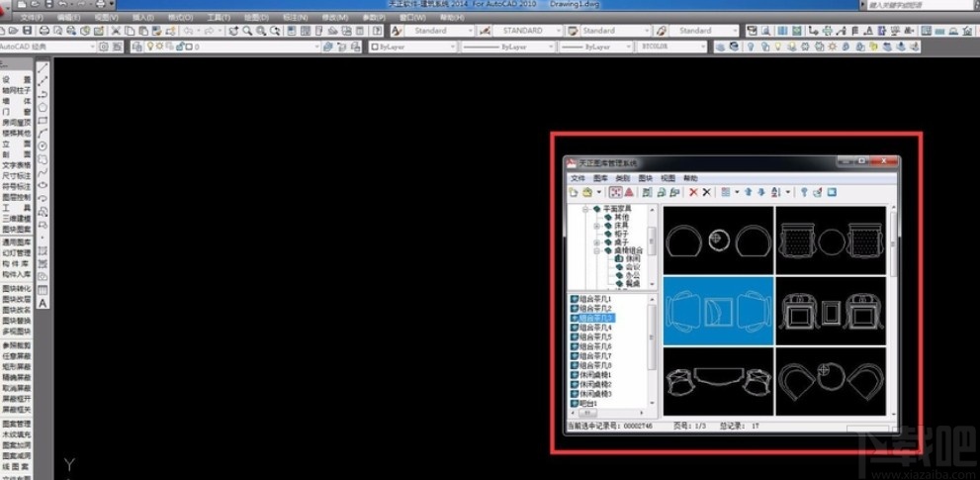This screenshot has height=480, width=980.
Task: Toggle layer 0 freeze sun icon
Action: [159, 47]
